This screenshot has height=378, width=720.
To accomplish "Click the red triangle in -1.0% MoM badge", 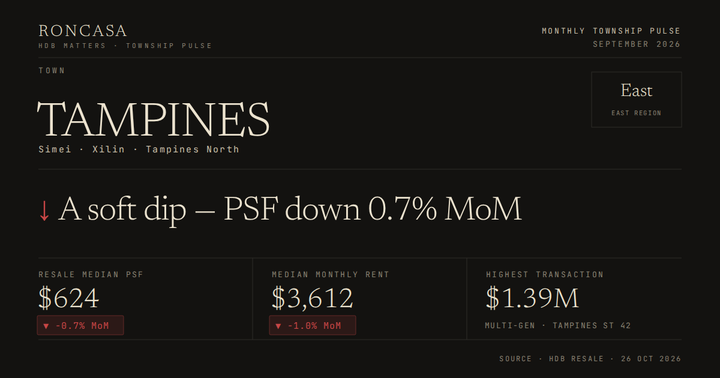I will [278, 326].
